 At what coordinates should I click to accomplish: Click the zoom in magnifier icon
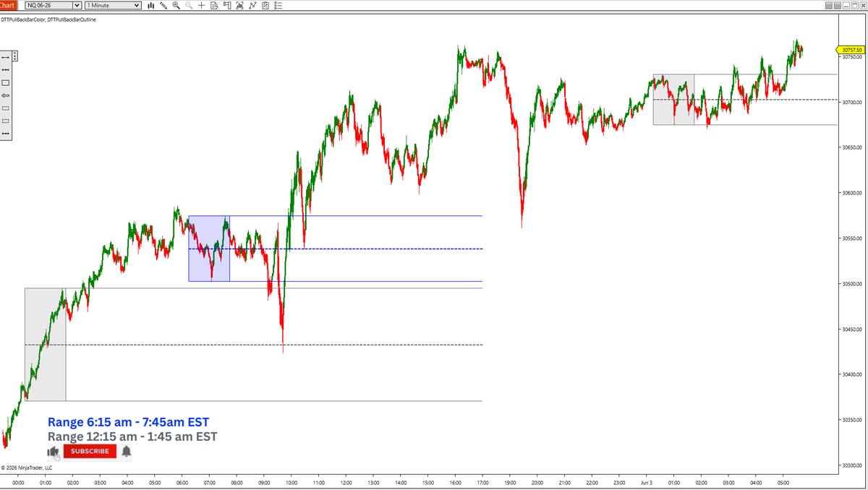click(176, 5)
